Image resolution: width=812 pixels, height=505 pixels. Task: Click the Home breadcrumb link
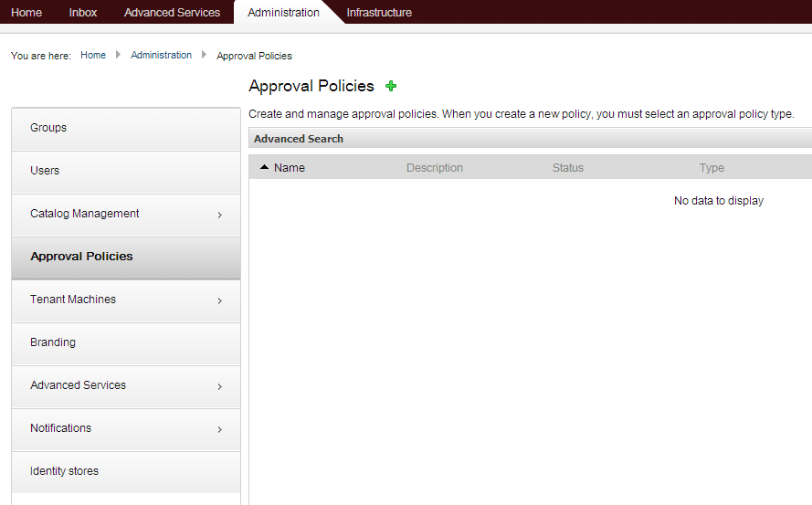93,56
